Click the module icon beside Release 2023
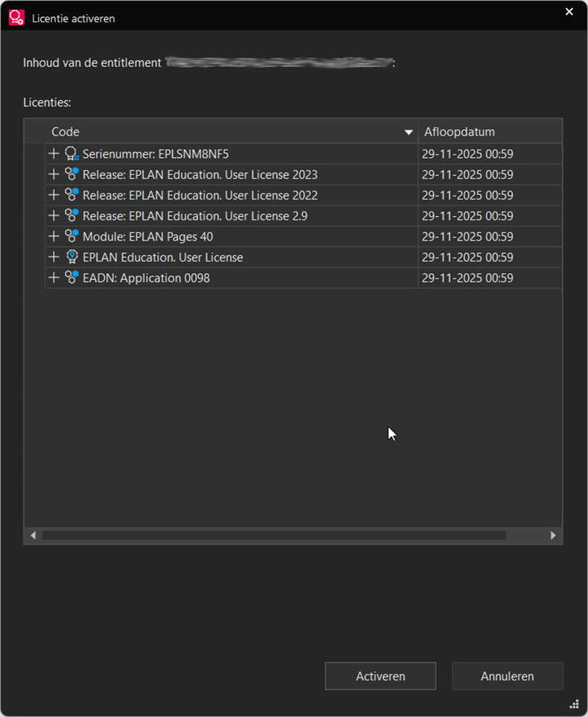The width and height of the screenshot is (588, 717). (71, 173)
